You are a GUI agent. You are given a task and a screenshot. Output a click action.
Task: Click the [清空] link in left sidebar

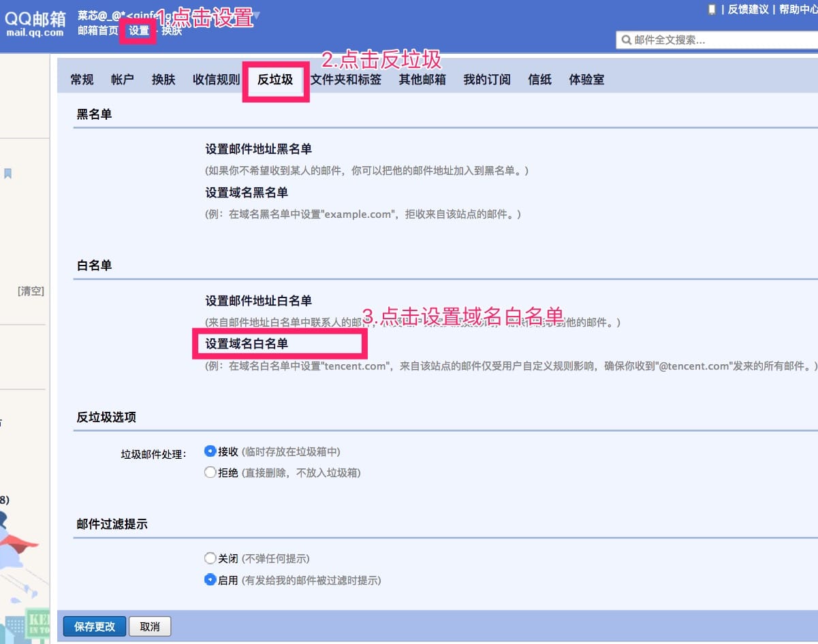pos(31,291)
